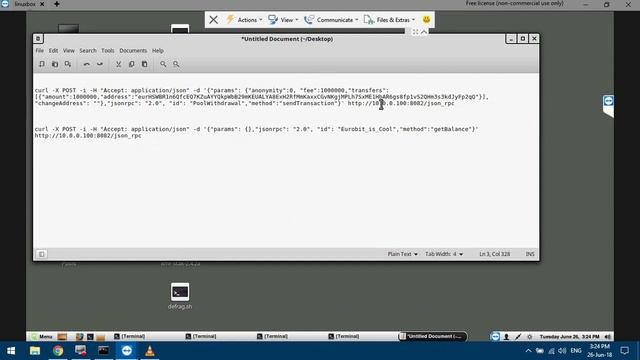Open the editor Edit menu
Viewport: 640px width, 360px height.
[53, 51]
